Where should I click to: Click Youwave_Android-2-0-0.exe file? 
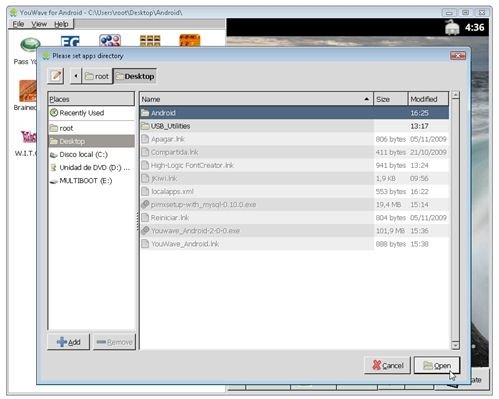click(294, 231)
